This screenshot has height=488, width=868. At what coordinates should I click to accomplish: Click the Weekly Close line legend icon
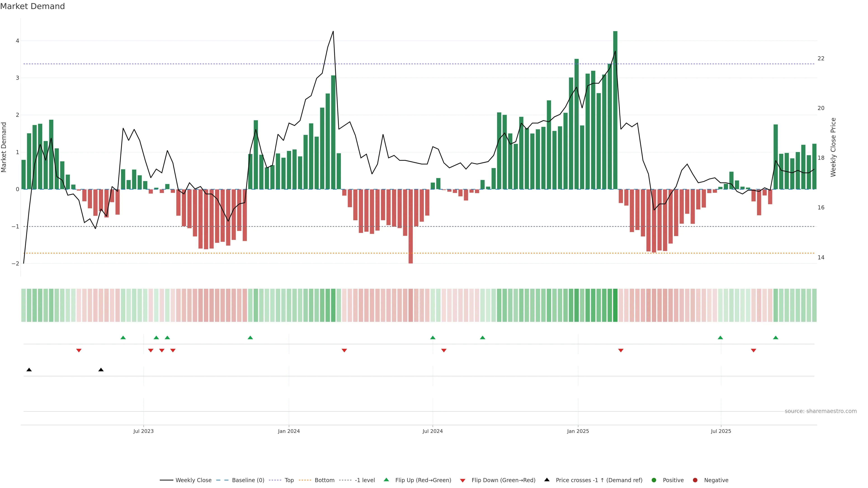pyautogui.click(x=166, y=480)
